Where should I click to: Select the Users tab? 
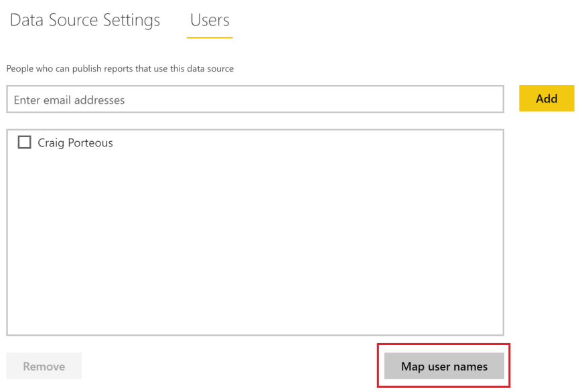tap(210, 20)
